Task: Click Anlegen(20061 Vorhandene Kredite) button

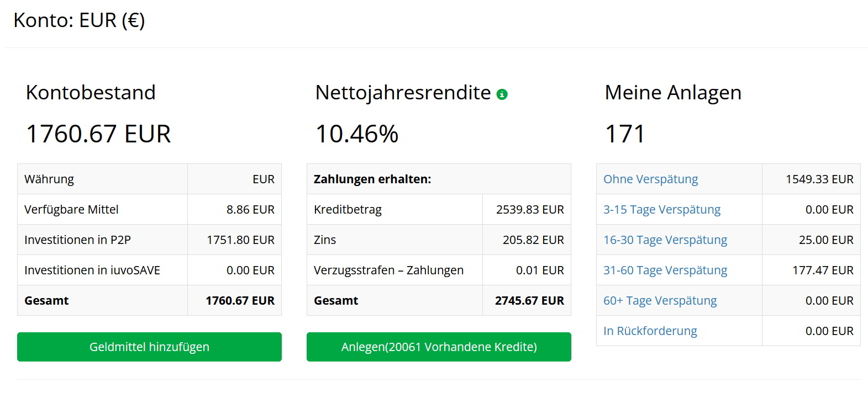Action: [439, 347]
